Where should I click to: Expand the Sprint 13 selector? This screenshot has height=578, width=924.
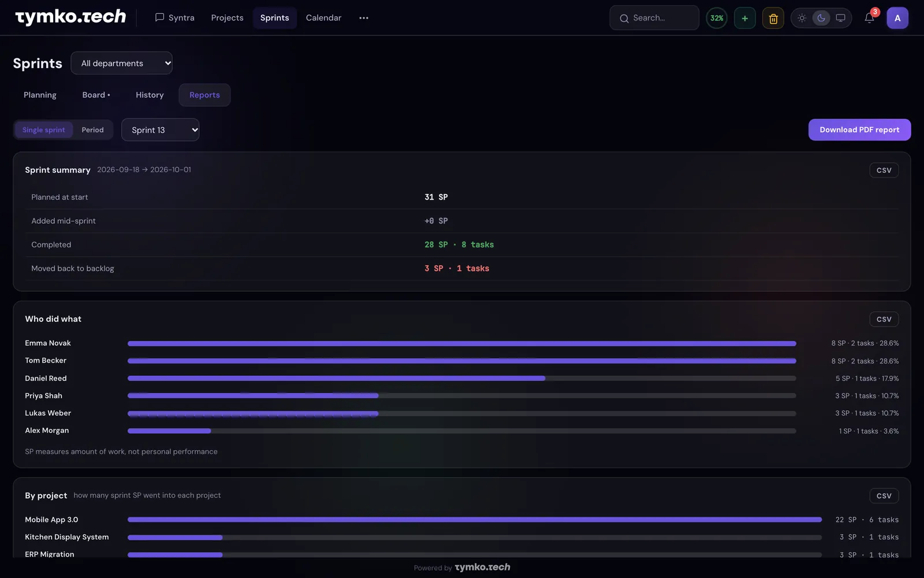161,130
